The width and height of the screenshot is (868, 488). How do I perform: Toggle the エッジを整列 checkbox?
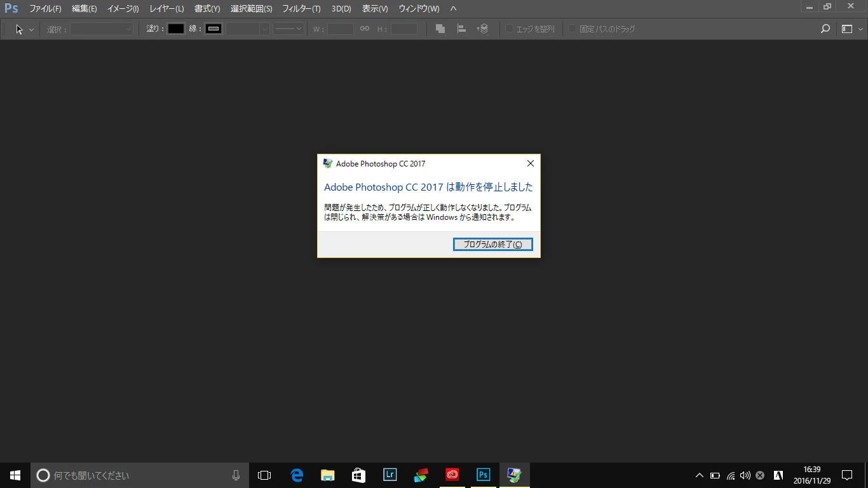click(x=509, y=29)
